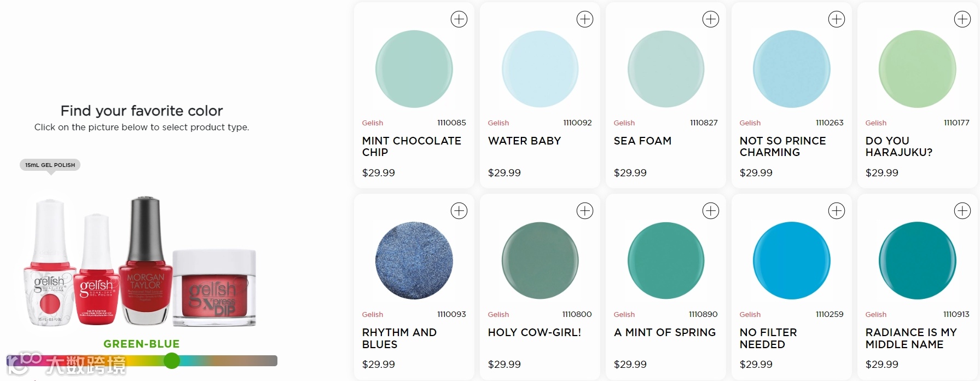
Task: Select the small red Gelish bottle
Action: pos(96,269)
